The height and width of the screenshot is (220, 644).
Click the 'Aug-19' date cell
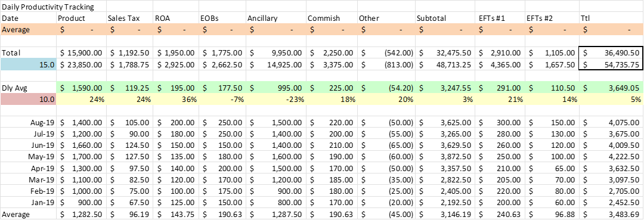[29, 122]
